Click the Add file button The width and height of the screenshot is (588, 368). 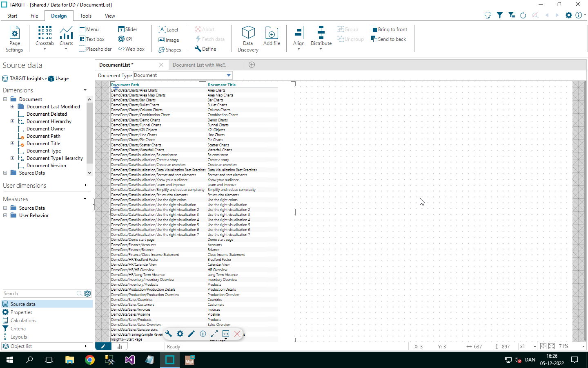(x=272, y=37)
